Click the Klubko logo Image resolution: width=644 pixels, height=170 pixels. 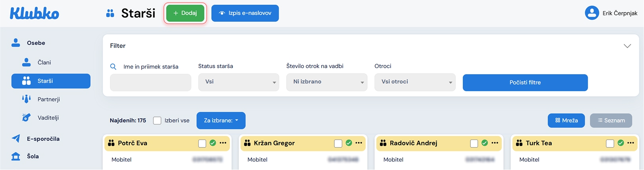[34, 13]
